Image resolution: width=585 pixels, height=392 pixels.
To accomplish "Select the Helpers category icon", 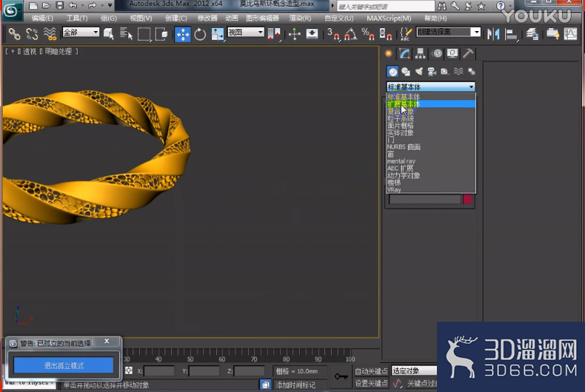I will coord(445,72).
